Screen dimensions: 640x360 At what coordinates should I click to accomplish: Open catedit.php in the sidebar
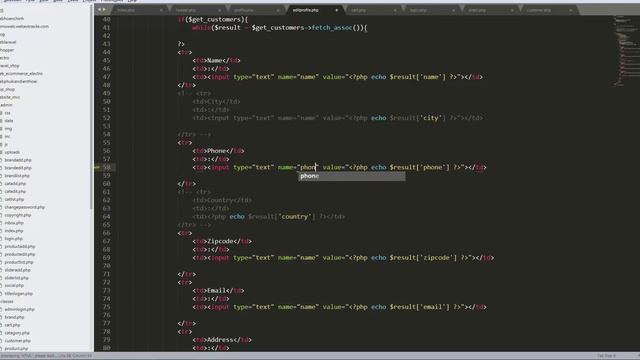click(x=15, y=191)
